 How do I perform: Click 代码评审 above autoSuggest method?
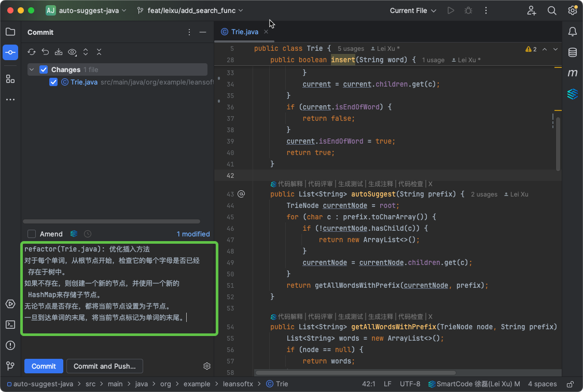(321, 184)
